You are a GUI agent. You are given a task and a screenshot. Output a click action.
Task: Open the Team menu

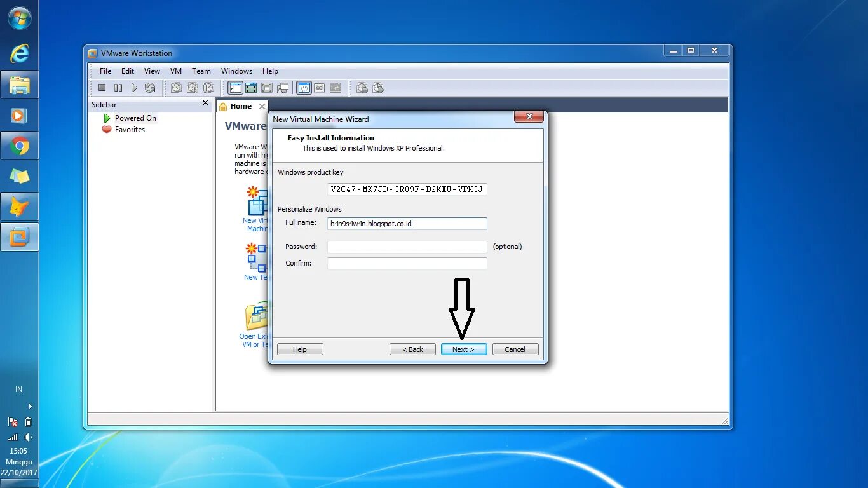coord(201,71)
